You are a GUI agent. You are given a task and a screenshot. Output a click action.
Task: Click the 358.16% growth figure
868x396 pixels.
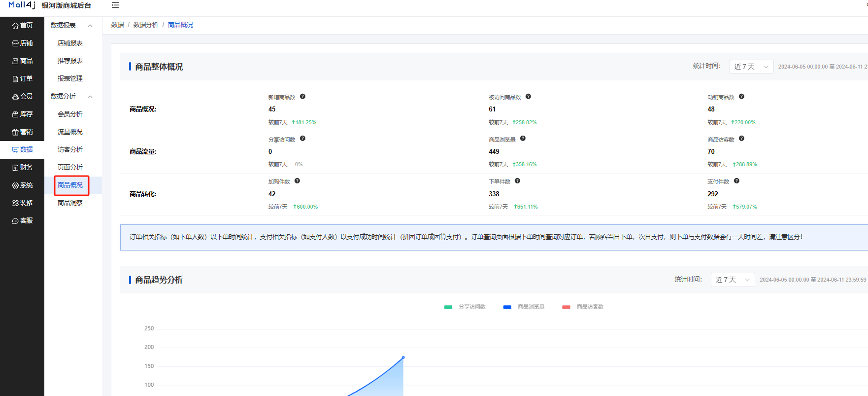[525, 165]
